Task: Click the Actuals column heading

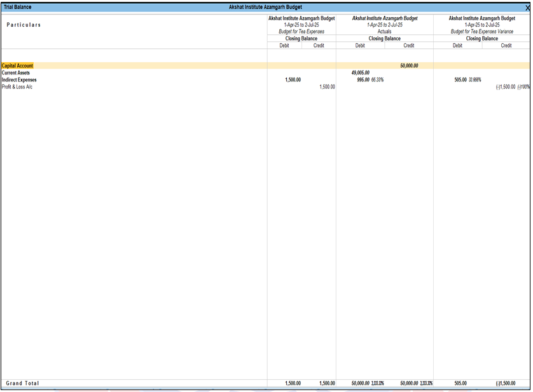Action: (384, 31)
